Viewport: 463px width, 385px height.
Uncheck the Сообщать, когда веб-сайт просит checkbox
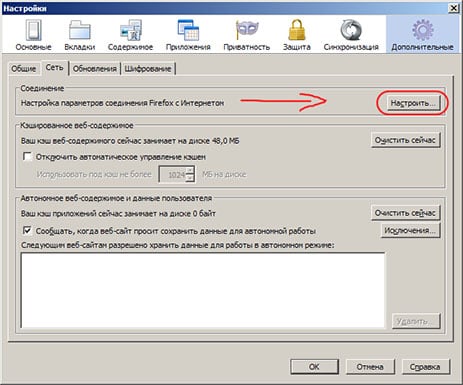[x=27, y=230]
